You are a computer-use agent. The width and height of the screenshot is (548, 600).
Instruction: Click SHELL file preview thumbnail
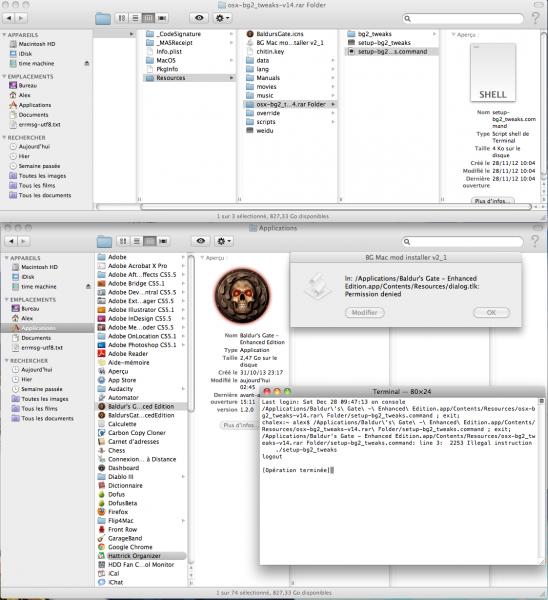click(x=493, y=72)
